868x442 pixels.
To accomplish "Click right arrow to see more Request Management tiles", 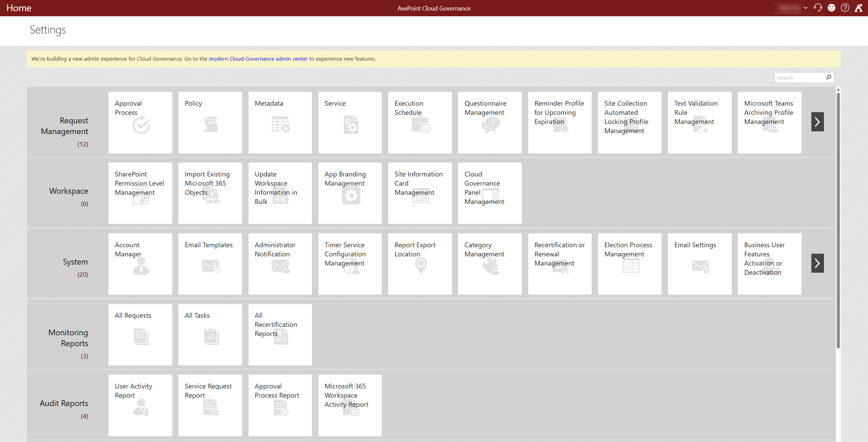I will point(817,122).
